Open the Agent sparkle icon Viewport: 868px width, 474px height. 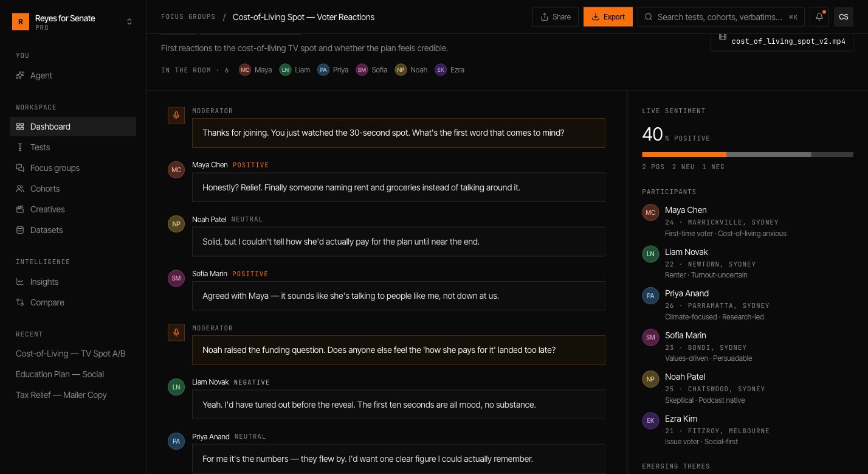pyautogui.click(x=20, y=75)
